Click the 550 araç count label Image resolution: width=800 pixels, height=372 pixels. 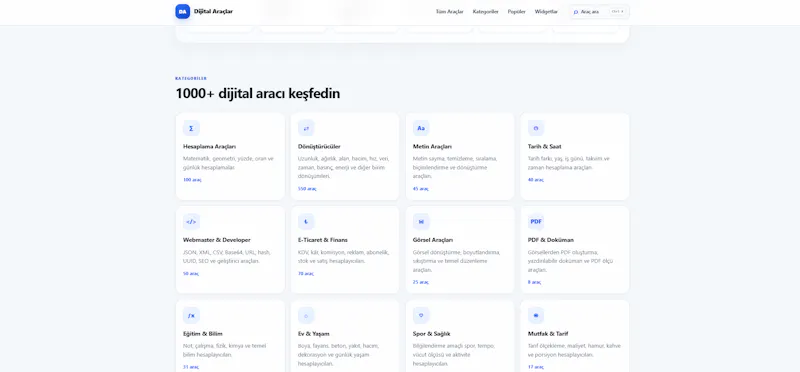(x=307, y=189)
